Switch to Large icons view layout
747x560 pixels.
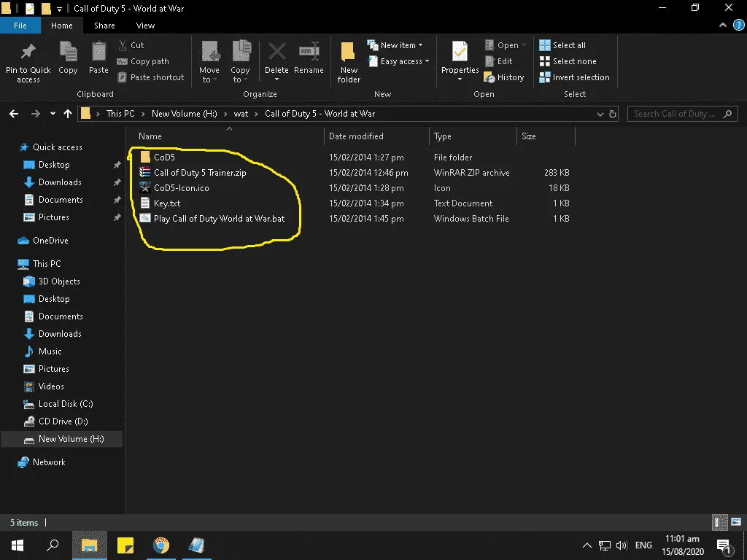click(x=737, y=522)
